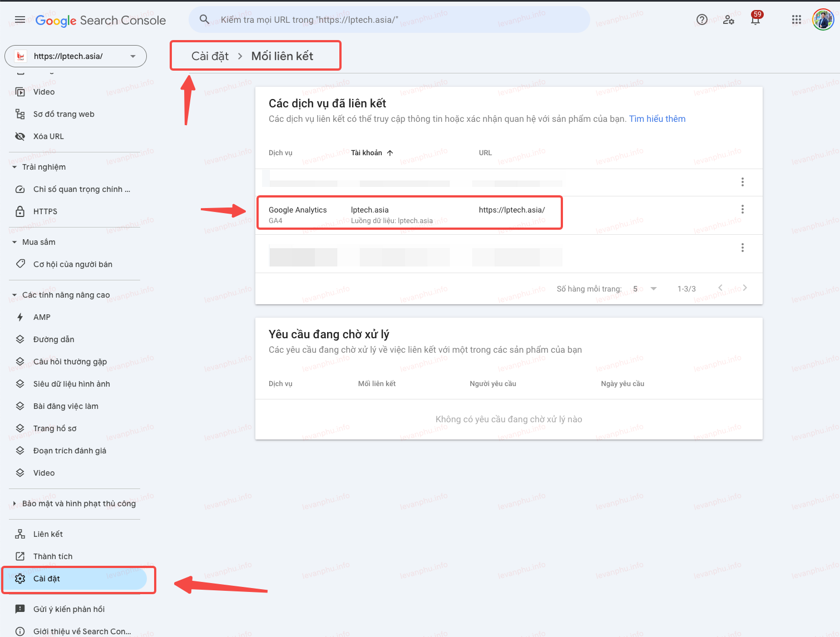Click the Mối liên kết column header

tap(377, 384)
